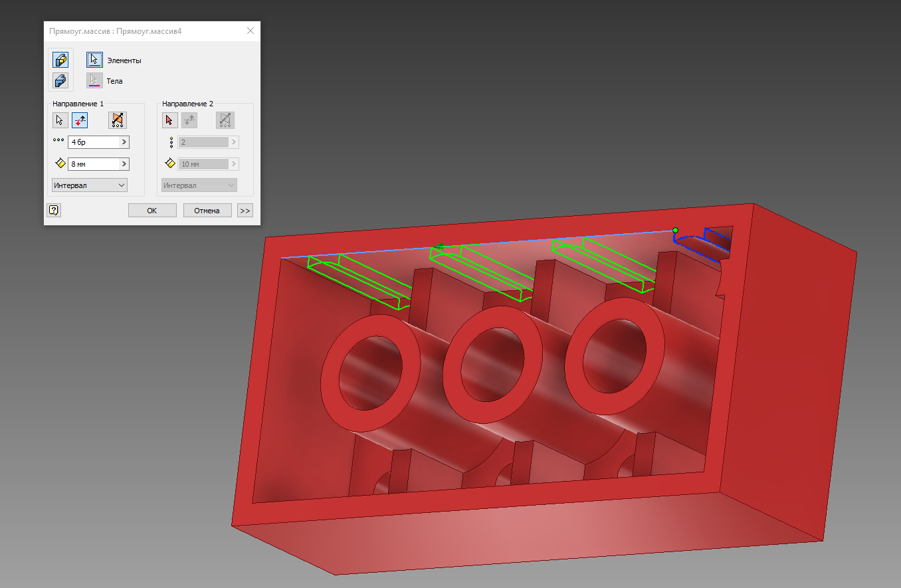Click the Направление 1 group label
The width and height of the screenshot is (901, 588).
[x=78, y=104]
